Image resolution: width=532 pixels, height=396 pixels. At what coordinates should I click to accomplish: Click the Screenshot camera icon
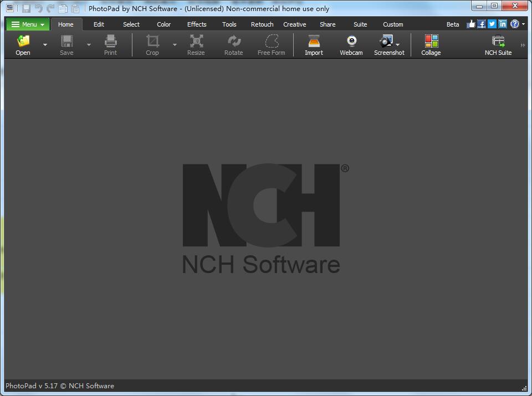[386, 42]
